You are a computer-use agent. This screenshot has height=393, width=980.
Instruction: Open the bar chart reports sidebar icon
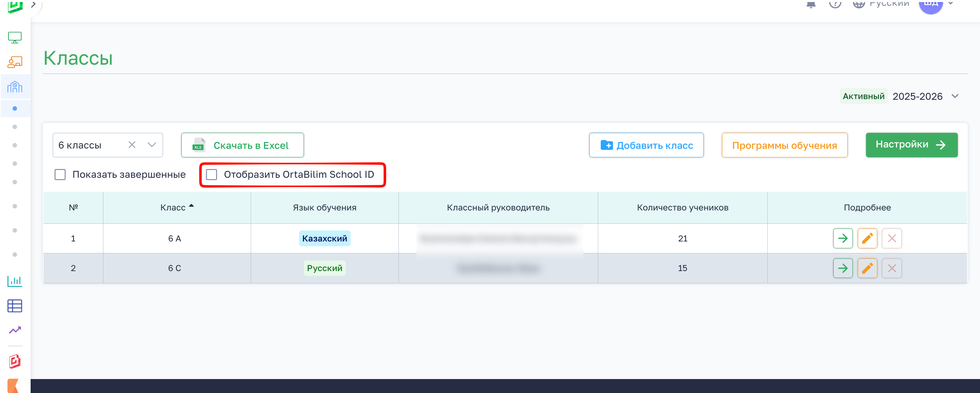click(15, 281)
